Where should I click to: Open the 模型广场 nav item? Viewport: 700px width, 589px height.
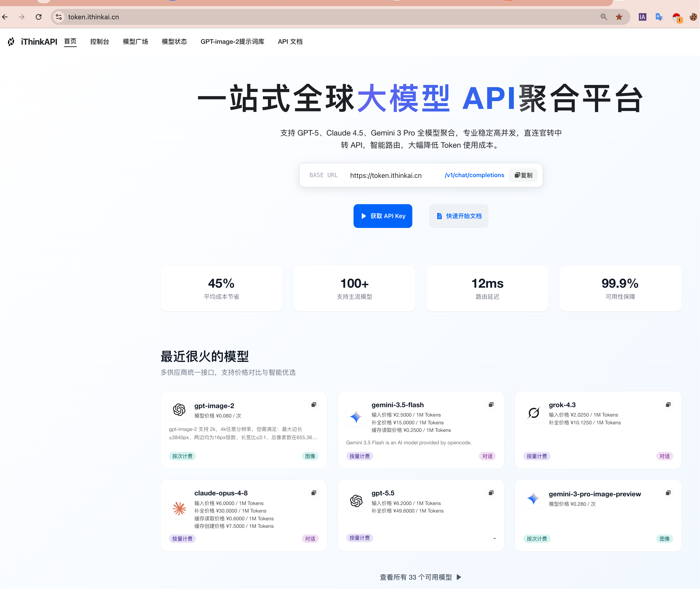[135, 42]
